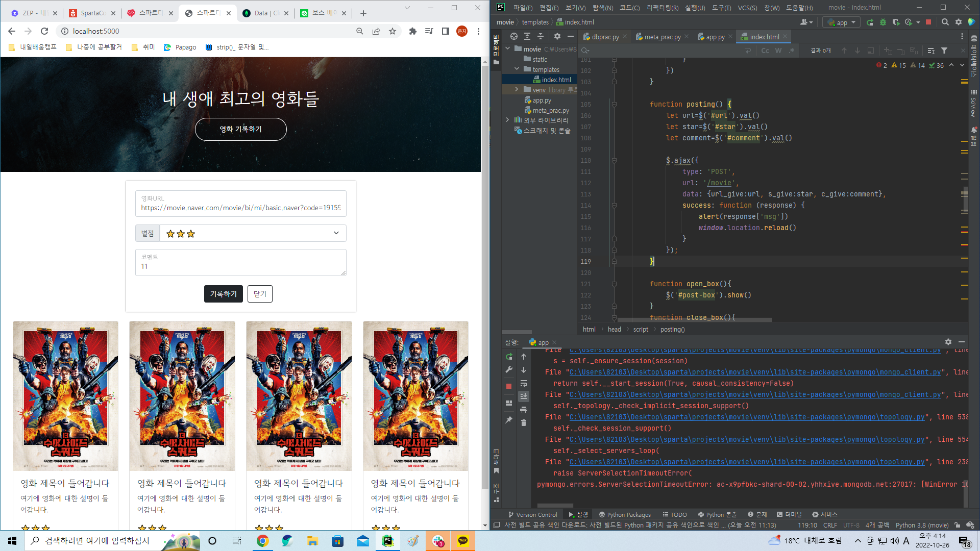Image resolution: width=980 pixels, height=551 pixels.
Task: Open Version Control tool window tab
Action: [532, 514]
